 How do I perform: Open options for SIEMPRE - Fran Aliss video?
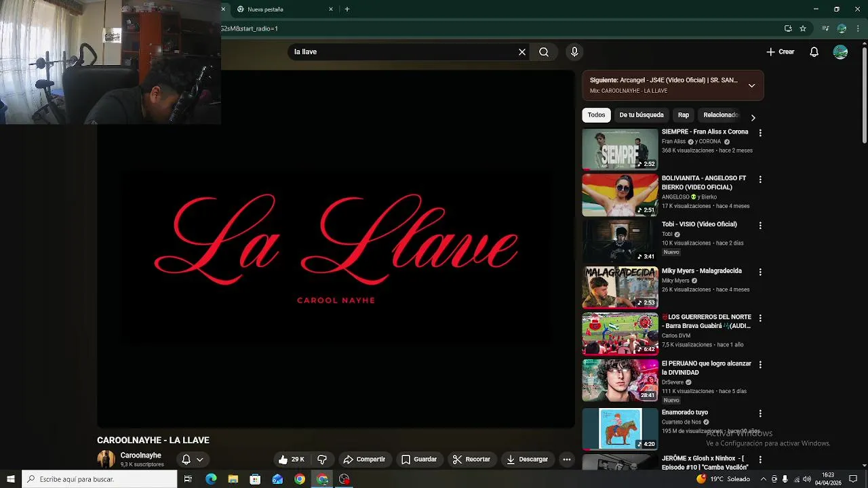(760, 133)
